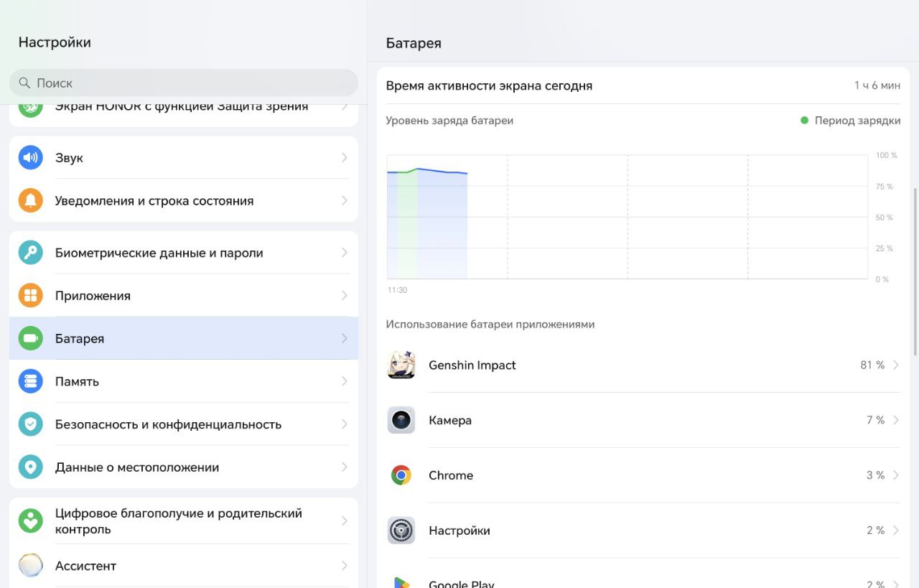The width and height of the screenshot is (919, 588).
Task: Open Время активности экрана сегодня row
Action: click(x=643, y=85)
